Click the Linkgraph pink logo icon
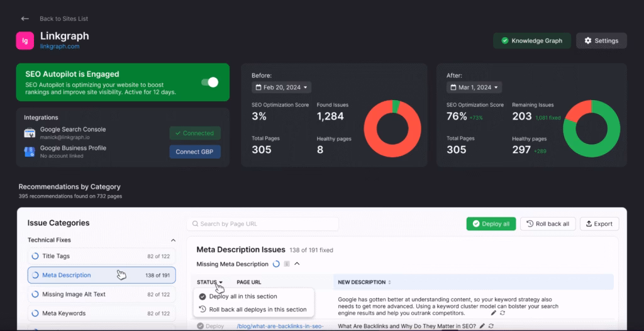The width and height of the screenshot is (644, 331). tap(25, 41)
